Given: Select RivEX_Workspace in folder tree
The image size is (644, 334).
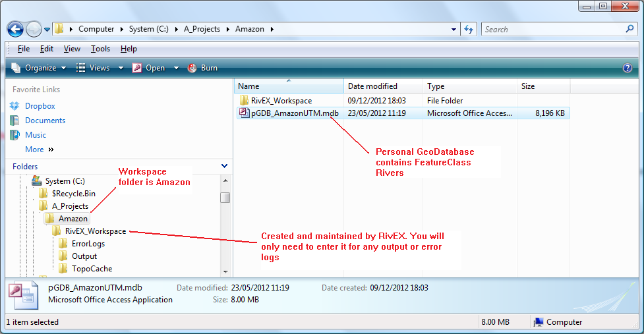Looking at the screenshot, I should coord(96,231).
